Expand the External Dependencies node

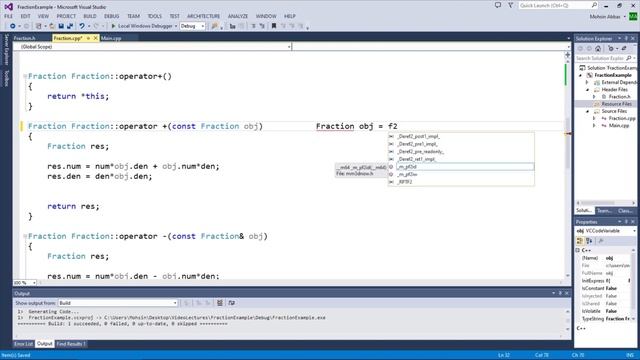coord(588,82)
